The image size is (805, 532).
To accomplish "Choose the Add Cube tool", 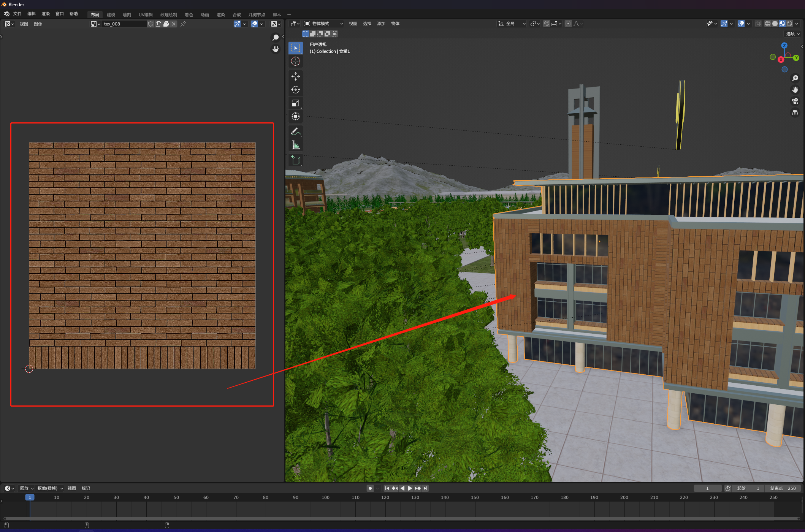I will tap(295, 160).
